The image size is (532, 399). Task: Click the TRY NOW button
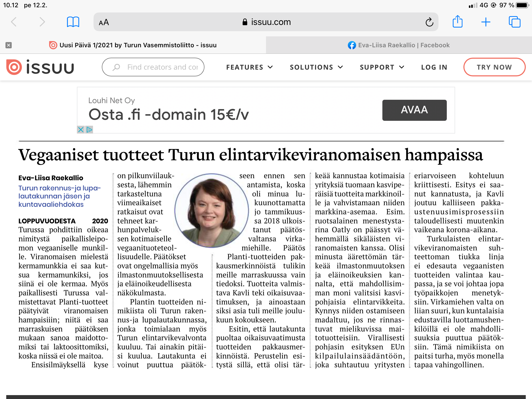click(x=494, y=67)
